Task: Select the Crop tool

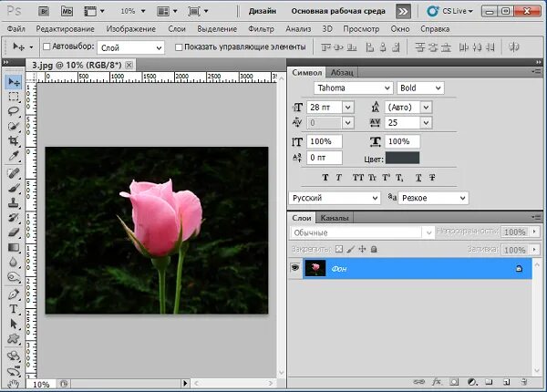Action: [14, 140]
